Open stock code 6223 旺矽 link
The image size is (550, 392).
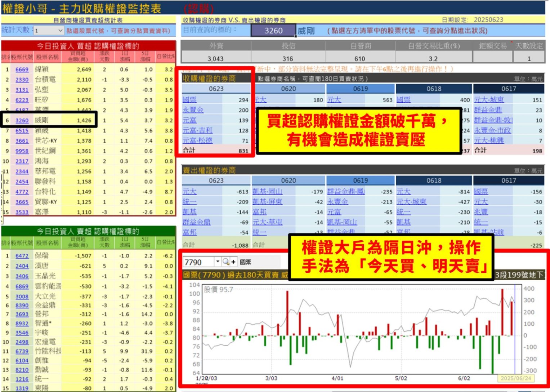tap(22, 100)
